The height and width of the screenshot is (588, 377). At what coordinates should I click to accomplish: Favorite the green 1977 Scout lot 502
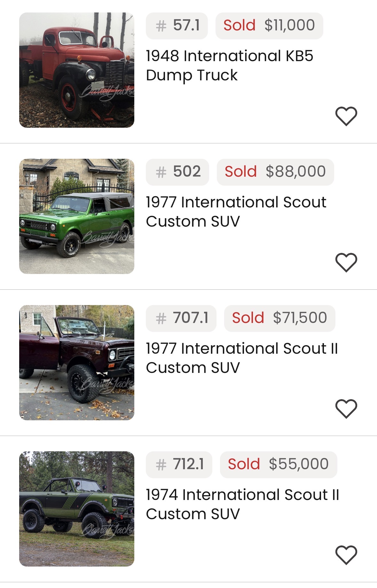(x=346, y=262)
